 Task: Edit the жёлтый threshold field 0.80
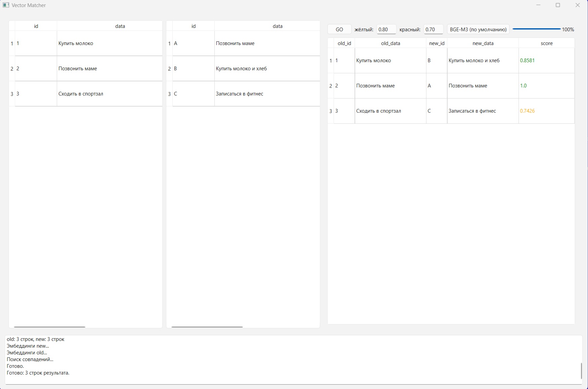386,30
